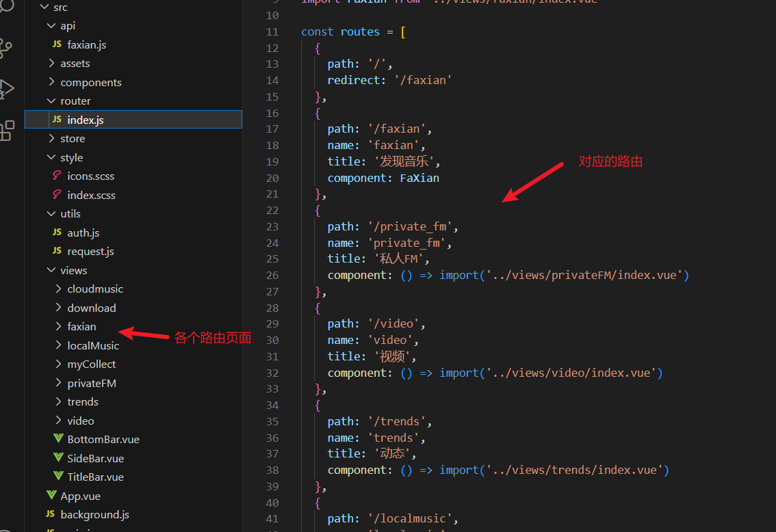This screenshot has height=532, width=776.
Task: Click '/faxian' redirect string on line 14
Action: pos(423,80)
